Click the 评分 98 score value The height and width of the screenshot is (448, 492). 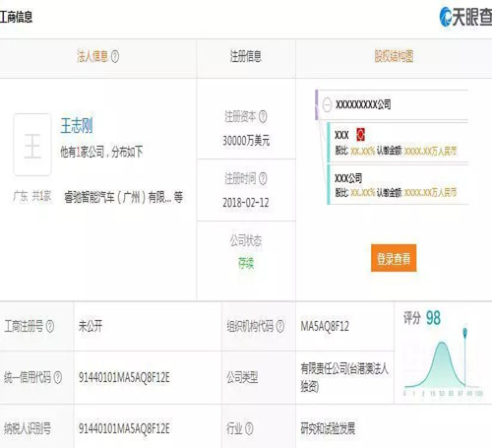click(x=433, y=318)
